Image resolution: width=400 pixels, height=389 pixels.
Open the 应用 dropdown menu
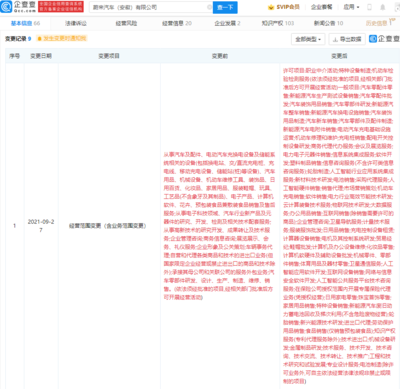(x=351, y=7)
